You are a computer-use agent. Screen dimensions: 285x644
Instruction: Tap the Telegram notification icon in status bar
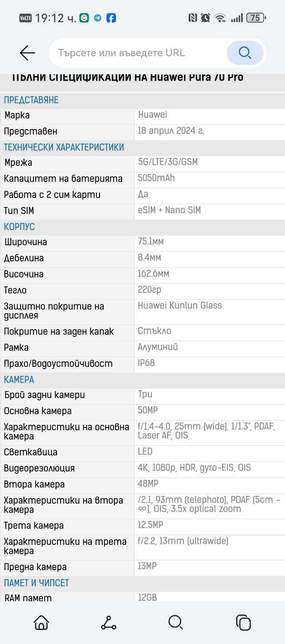click(x=98, y=18)
